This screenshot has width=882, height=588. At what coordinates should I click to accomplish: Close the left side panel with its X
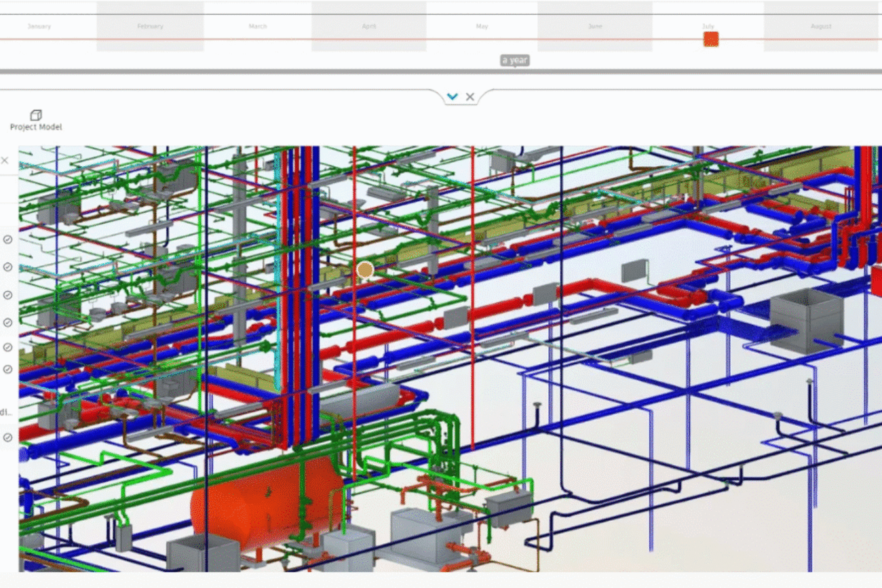[5, 161]
